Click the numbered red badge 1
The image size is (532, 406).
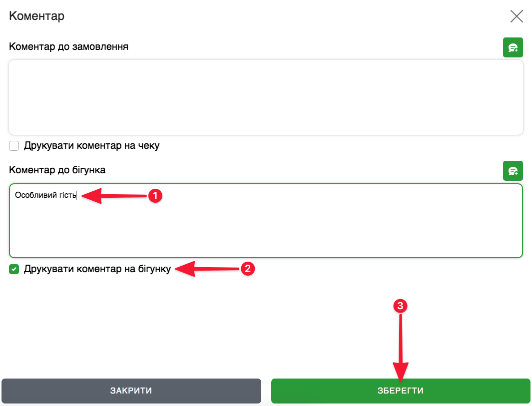pyautogui.click(x=155, y=196)
